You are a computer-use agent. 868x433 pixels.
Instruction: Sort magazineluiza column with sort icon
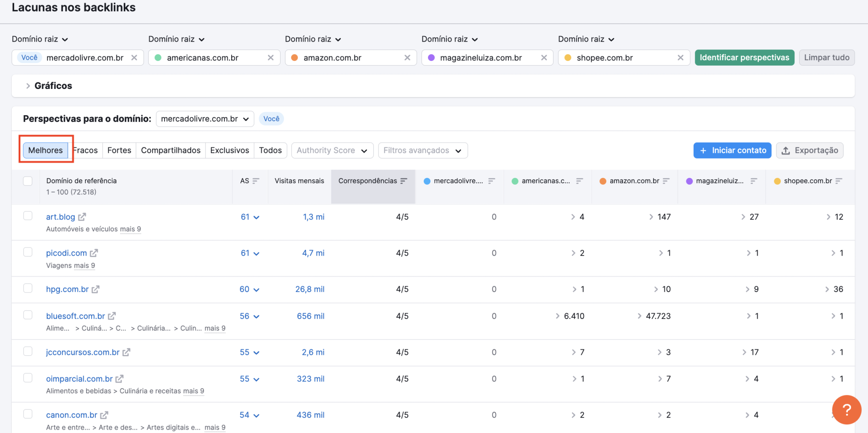[753, 181]
